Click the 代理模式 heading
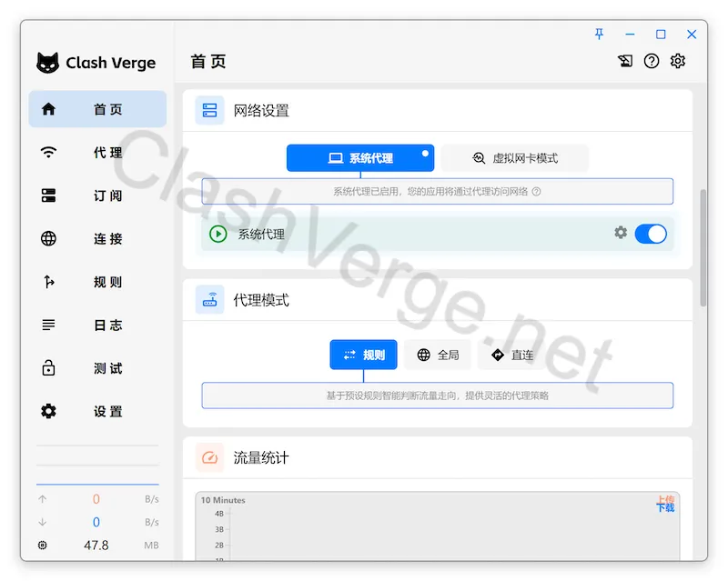Viewport: 728px width, 581px height. point(261,300)
